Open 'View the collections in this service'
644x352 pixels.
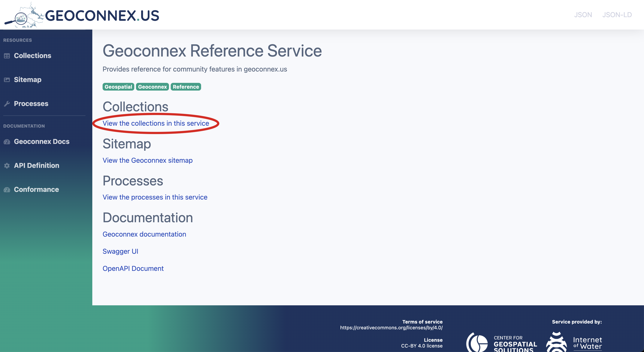click(x=156, y=123)
